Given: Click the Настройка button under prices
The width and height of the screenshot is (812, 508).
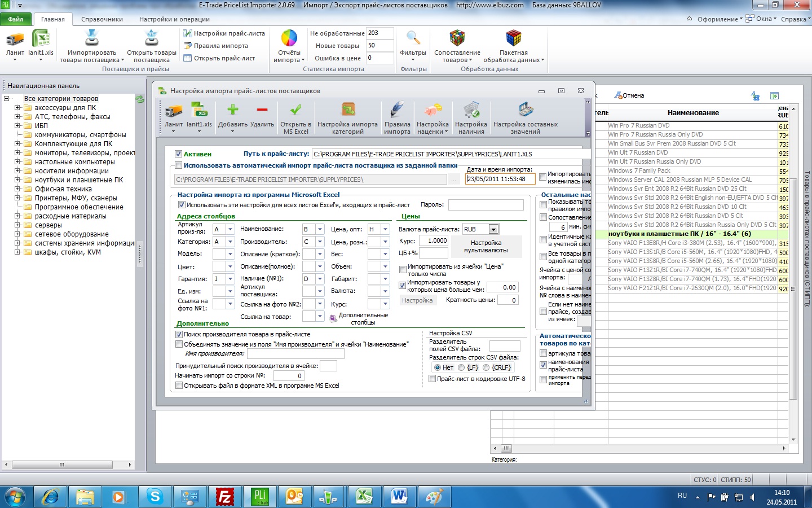Looking at the screenshot, I should pos(417,300).
